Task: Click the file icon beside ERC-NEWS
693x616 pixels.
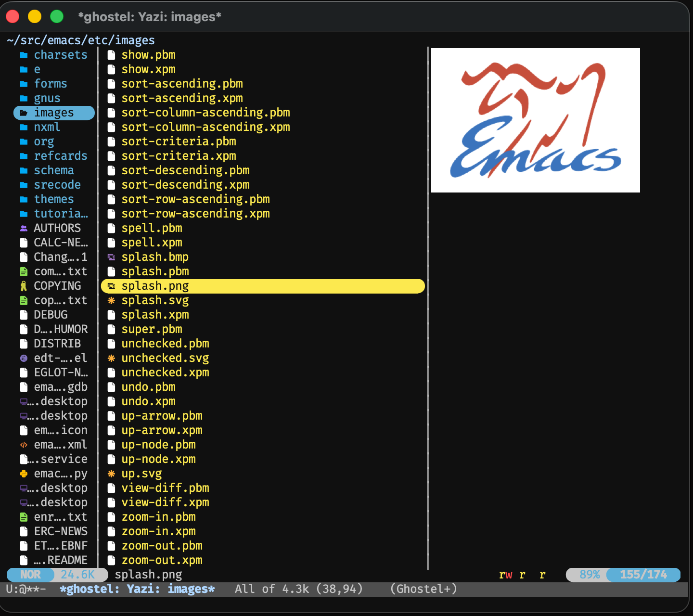Action: tap(24, 532)
